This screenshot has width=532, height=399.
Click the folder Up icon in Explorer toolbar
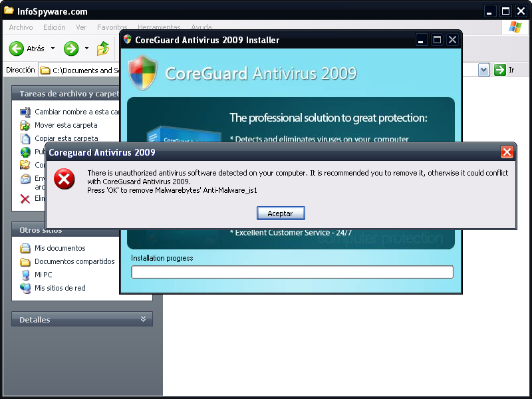(103, 49)
